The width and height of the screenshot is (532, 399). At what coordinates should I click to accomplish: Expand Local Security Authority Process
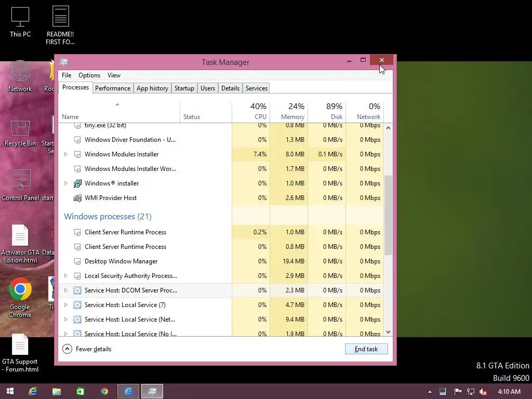click(x=66, y=276)
